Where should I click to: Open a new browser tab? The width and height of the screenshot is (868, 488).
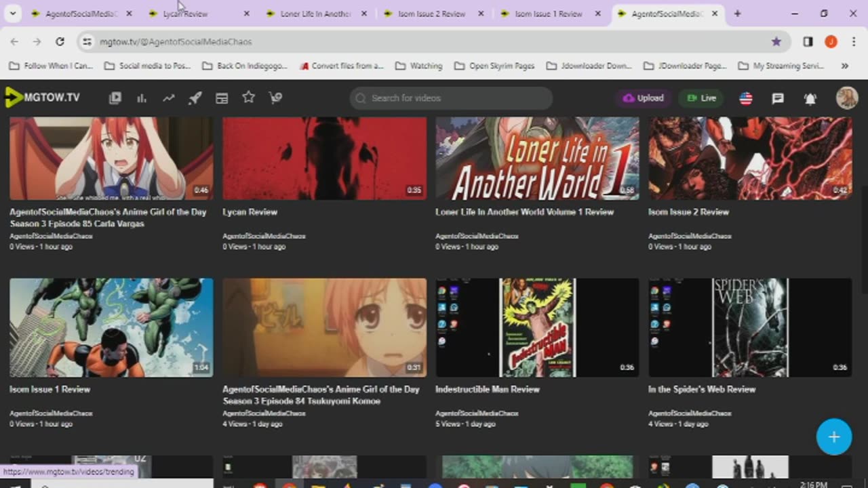737,14
